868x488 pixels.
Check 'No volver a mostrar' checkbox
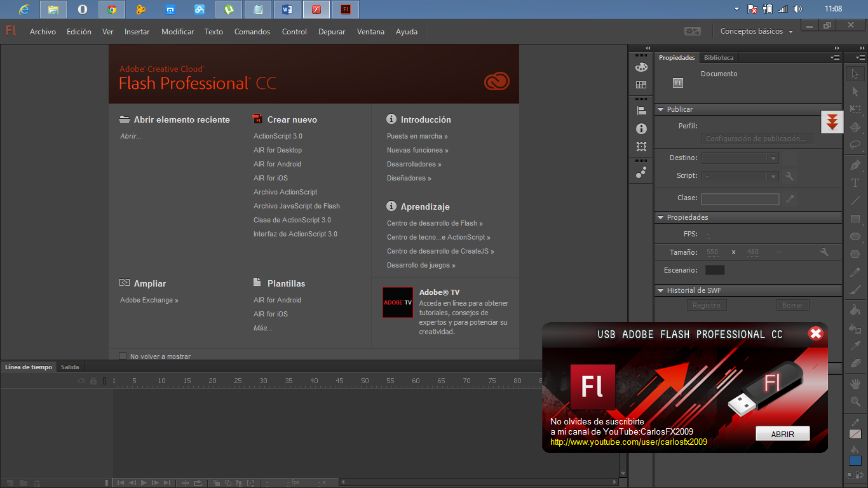coord(123,356)
